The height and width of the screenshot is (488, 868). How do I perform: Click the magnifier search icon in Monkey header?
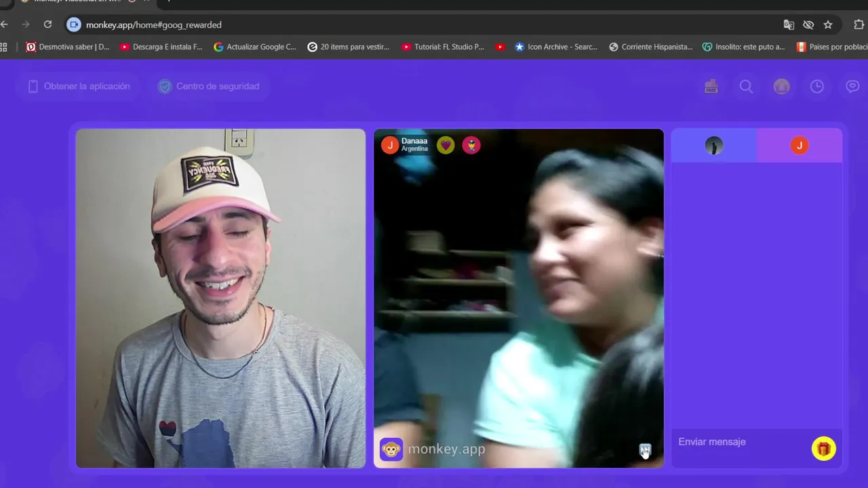click(746, 87)
